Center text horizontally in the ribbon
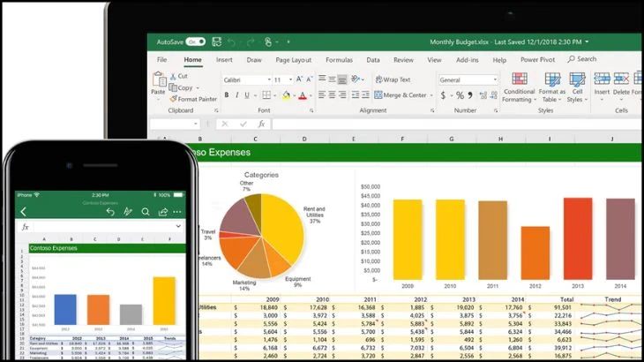 point(332,95)
